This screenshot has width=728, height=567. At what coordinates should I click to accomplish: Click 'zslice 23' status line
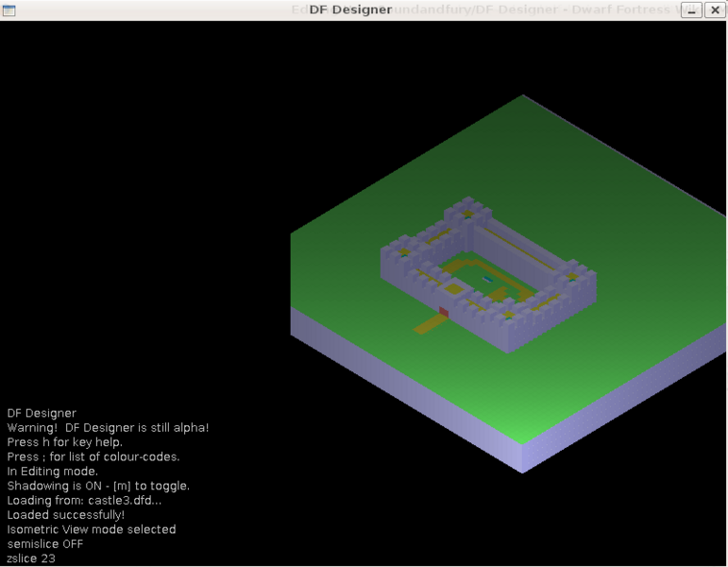(31, 558)
